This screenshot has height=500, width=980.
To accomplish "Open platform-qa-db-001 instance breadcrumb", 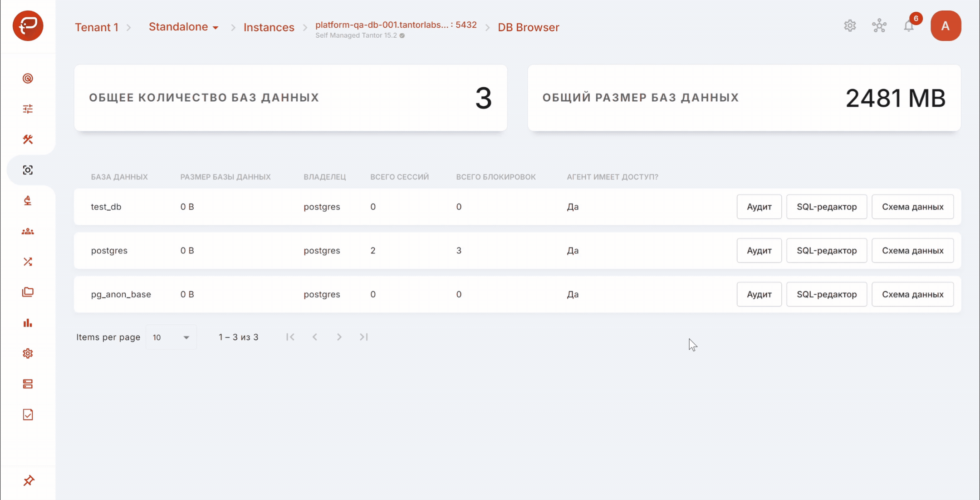I will point(396,25).
